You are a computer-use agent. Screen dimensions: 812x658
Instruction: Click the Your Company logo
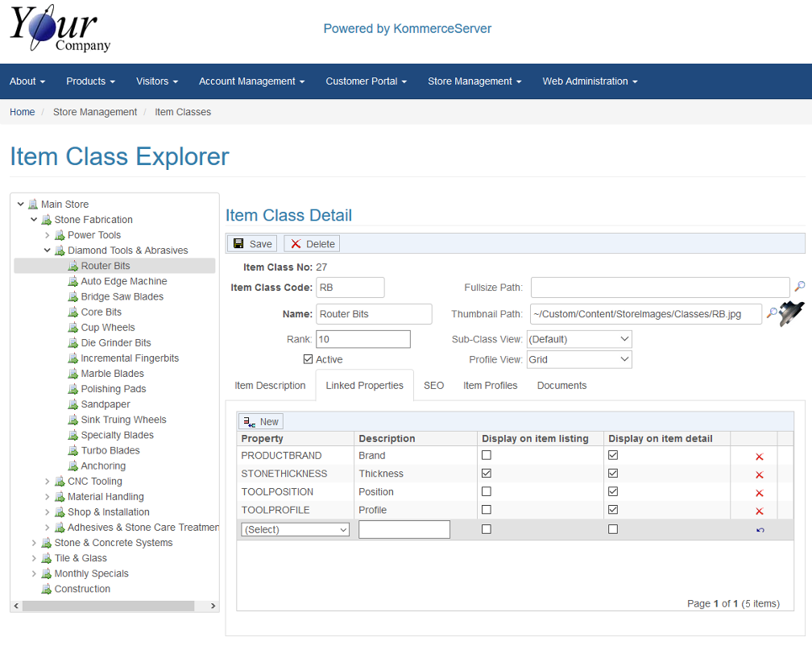(60, 31)
